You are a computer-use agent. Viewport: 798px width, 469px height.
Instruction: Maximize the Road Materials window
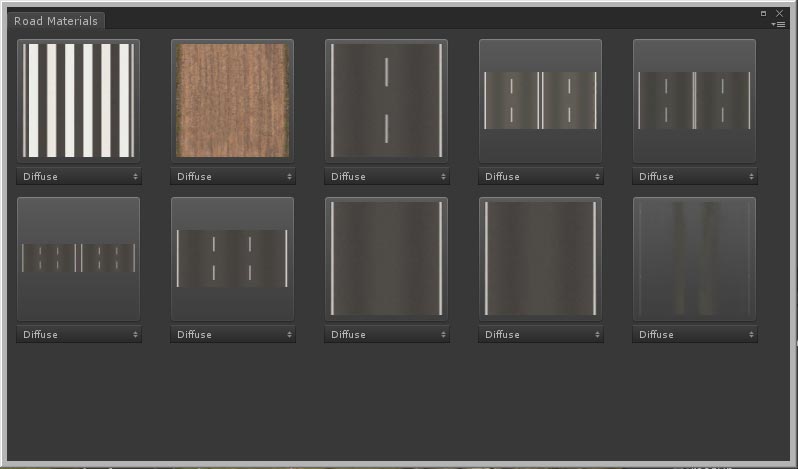(x=763, y=13)
